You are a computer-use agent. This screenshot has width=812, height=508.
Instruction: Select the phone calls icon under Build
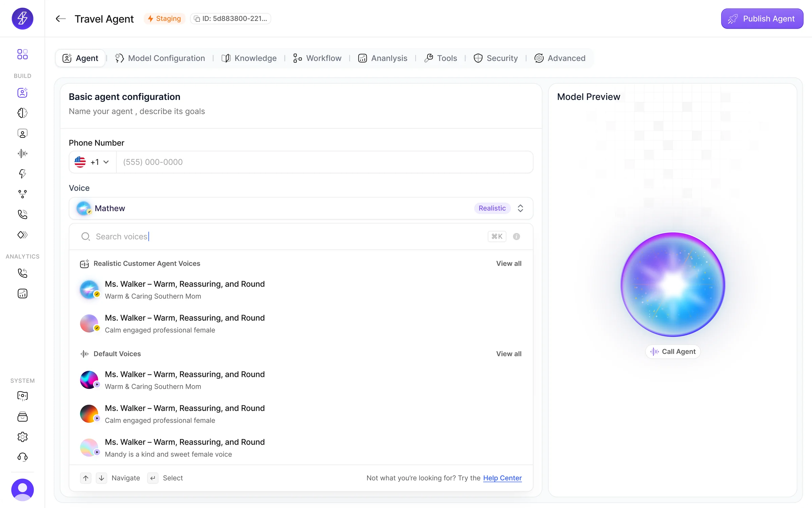pyautogui.click(x=22, y=214)
